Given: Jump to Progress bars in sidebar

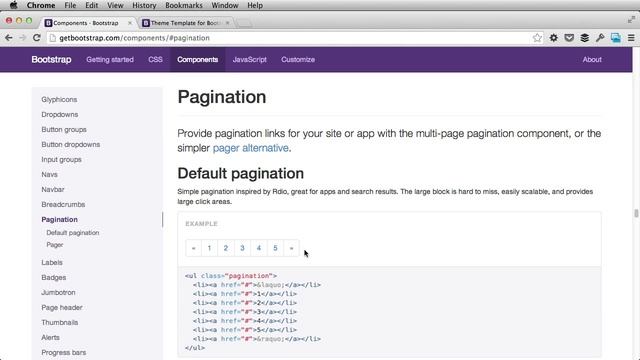Looking at the screenshot, I should pos(64,353).
